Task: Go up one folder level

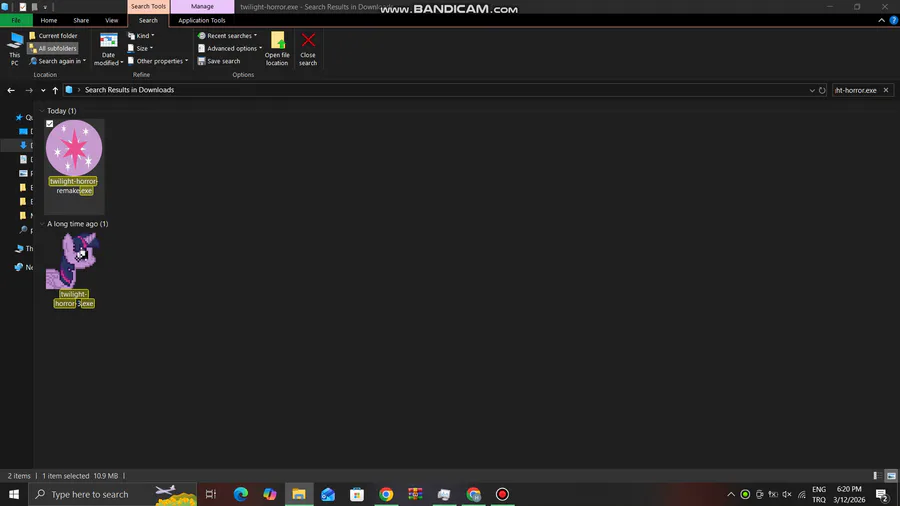Action: coord(55,90)
